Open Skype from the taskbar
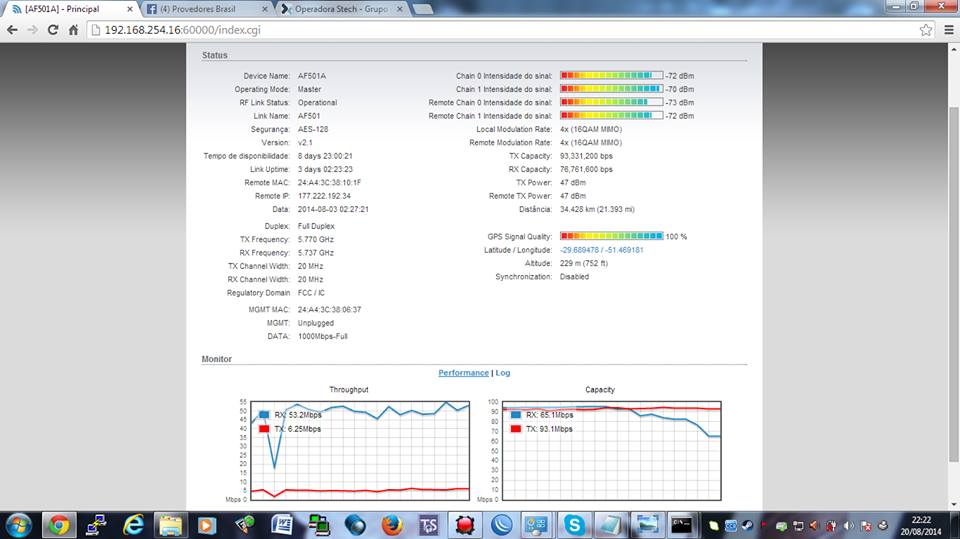This screenshot has height=539, width=960. [574, 524]
